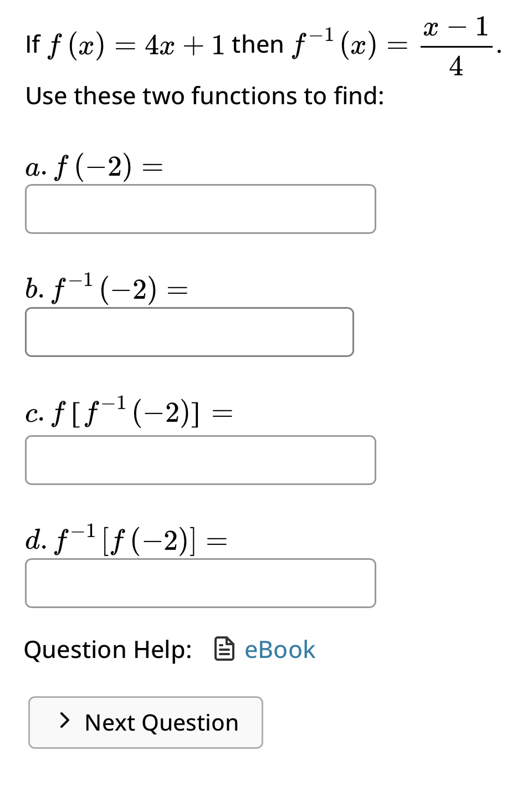Click the Question Help text label
532x791 pixels.
pyautogui.click(x=109, y=649)
